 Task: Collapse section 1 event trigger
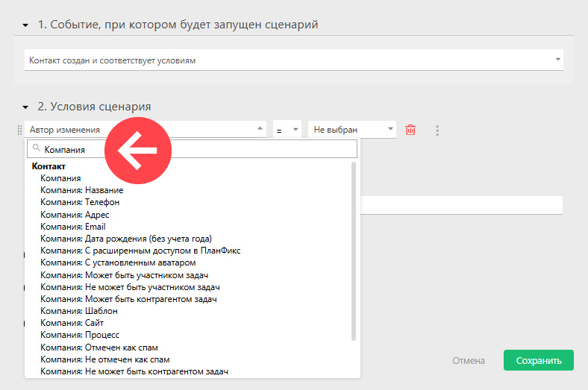point(25,25)
